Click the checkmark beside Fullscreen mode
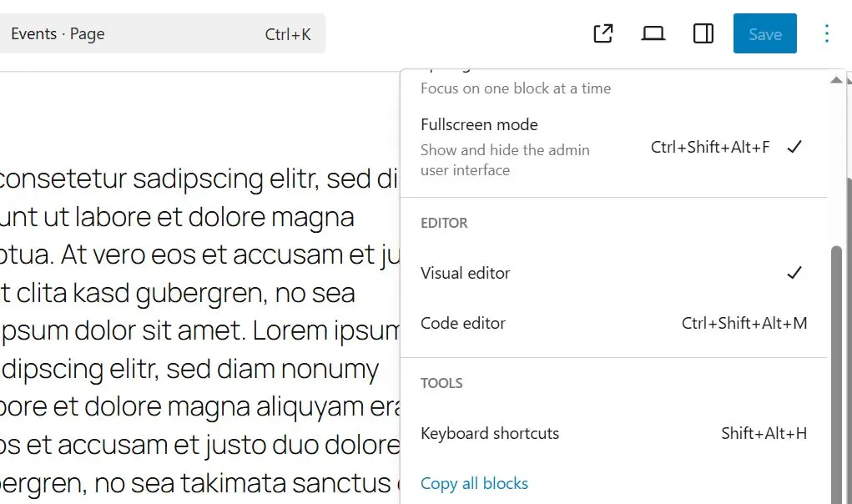852x504 pixels. click(794, 147)
